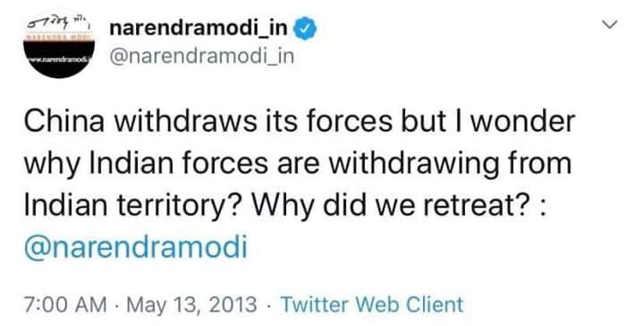Click the word China in the tweet
Screen dimensions: 644x326
click(64, 121)
